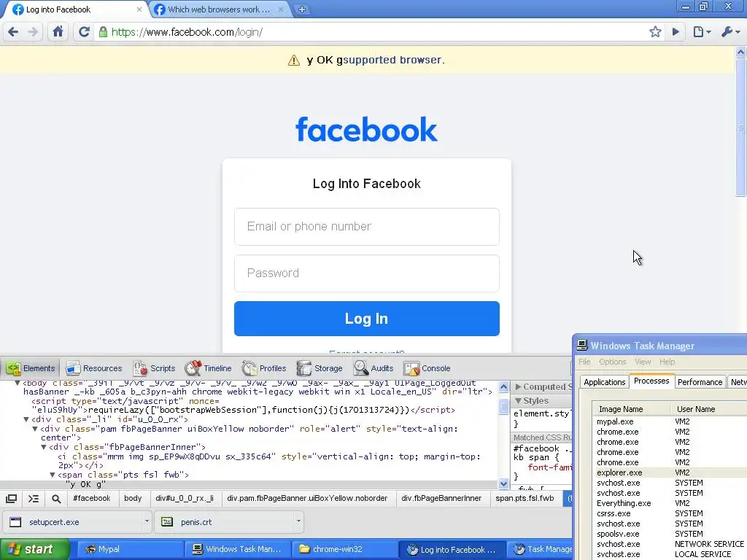
Task: Open the Console panel in DevTools
Action: pos(427,368)
